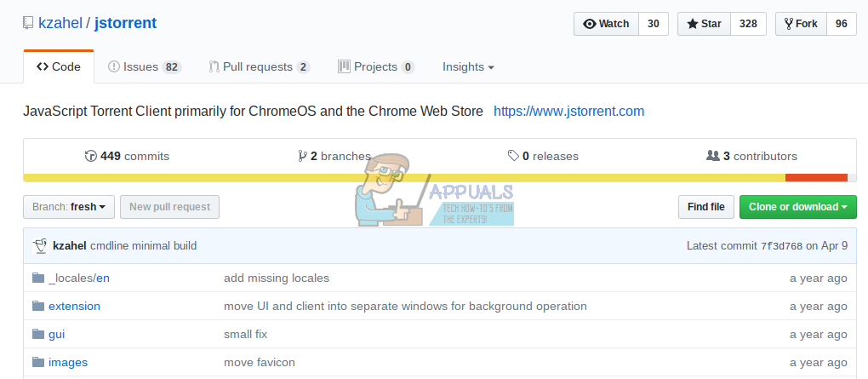
Task: Click the folder icon beside gui
Action: (x=37, y=334)
